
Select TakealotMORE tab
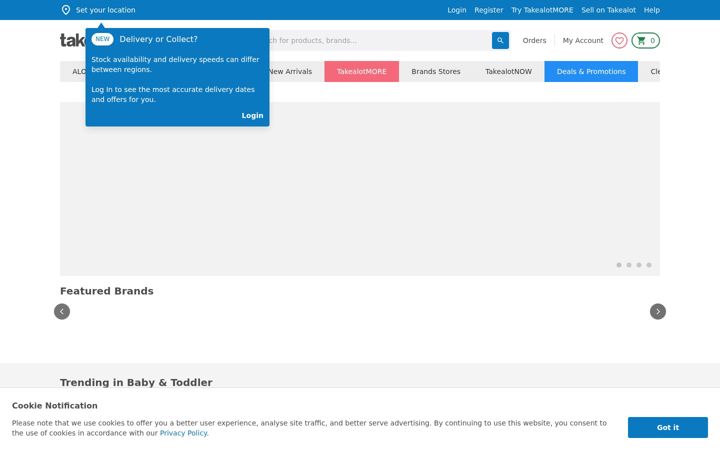361,72
